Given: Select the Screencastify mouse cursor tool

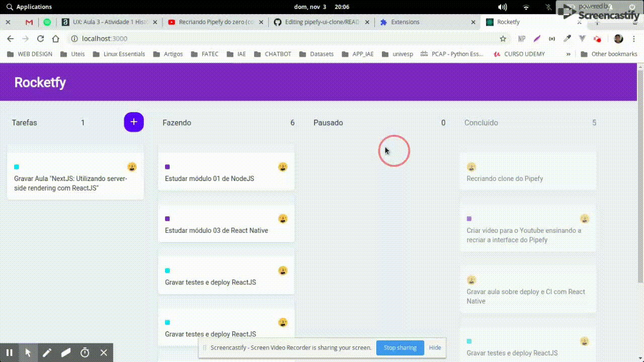Looking at the screenshot, I should 28,353.
